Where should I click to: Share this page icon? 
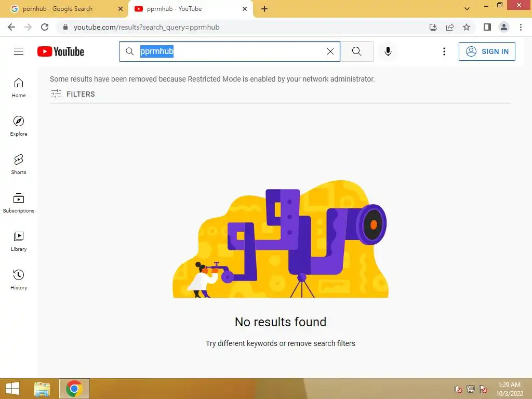(x=450, y=27)
